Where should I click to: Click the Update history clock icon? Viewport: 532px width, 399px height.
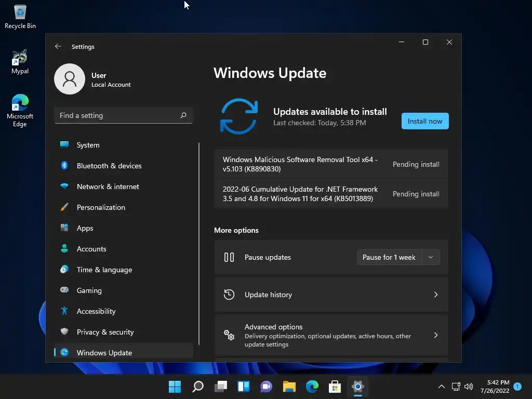(229, 295)
